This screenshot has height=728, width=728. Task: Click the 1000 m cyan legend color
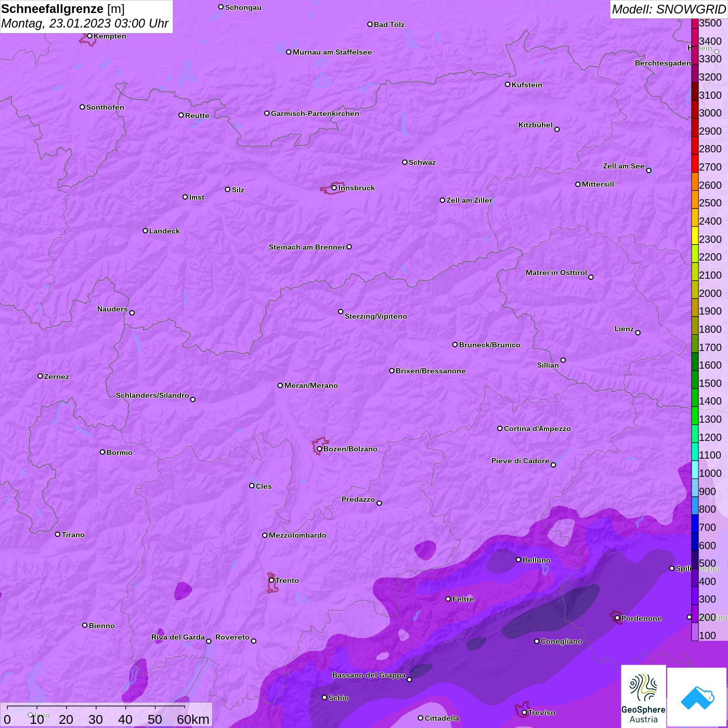pyautogui.click(x=695, y=470)
